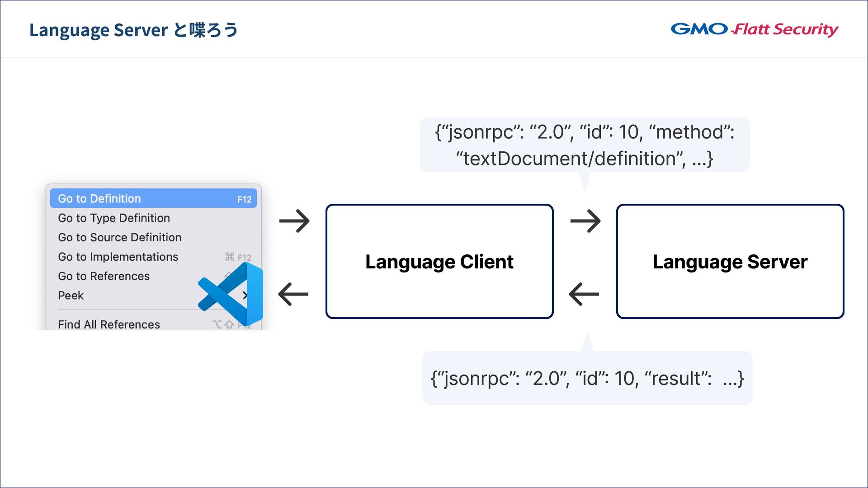Click the Language Server box
Screen dimensions: 868x488
[730, 262]
